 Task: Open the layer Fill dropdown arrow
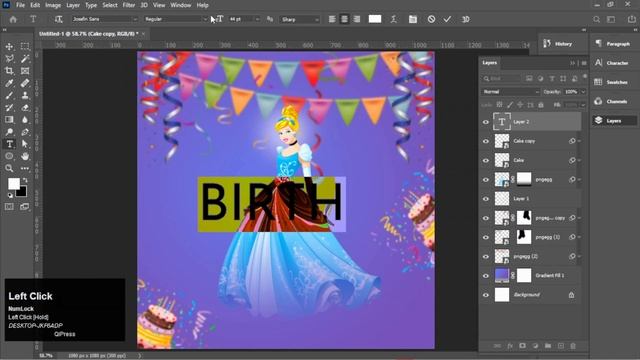click(x=583, y=105)
